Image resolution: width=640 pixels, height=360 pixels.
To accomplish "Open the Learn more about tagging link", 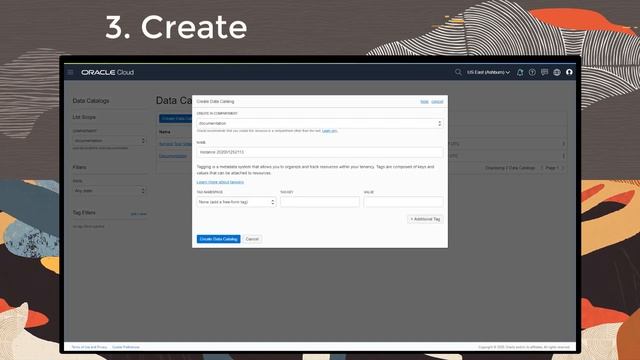I will (x=220, y=182).
